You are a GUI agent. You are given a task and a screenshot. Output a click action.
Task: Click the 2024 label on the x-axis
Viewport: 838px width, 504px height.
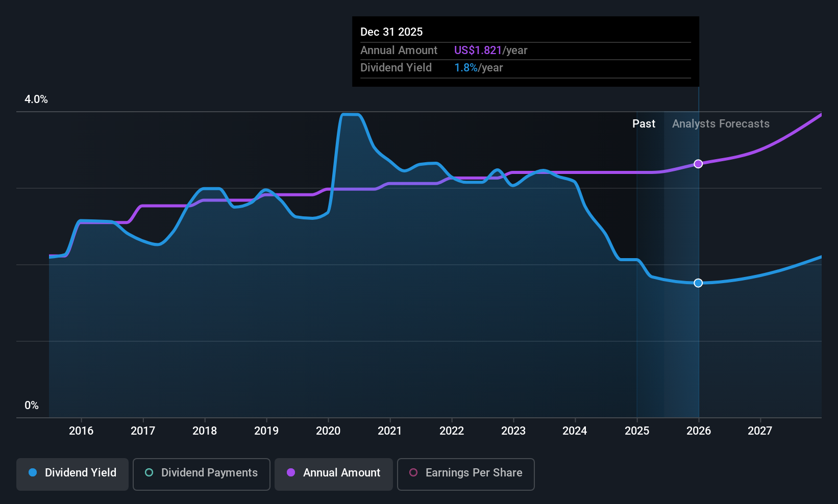pyautogui.click(x=575, y=431)
